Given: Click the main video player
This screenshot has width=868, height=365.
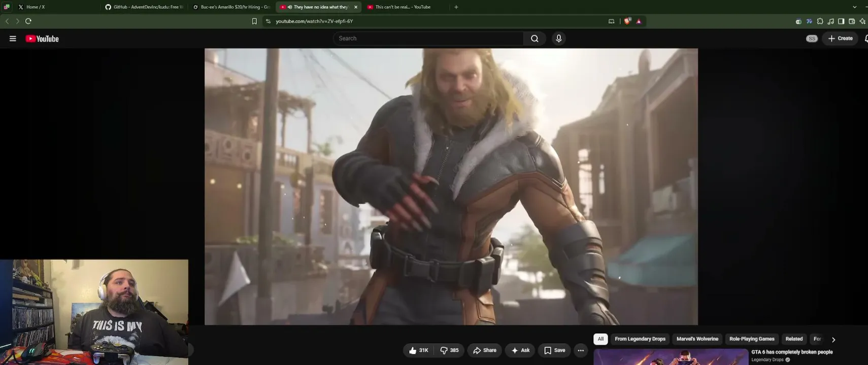Looking at the screenshot, I should tap(451, 187).
